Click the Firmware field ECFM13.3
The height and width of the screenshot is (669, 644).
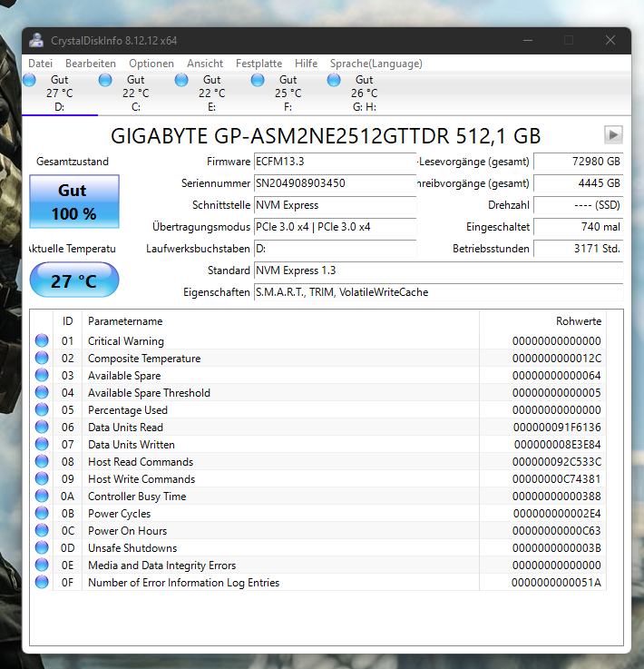[x=335, y=162]
